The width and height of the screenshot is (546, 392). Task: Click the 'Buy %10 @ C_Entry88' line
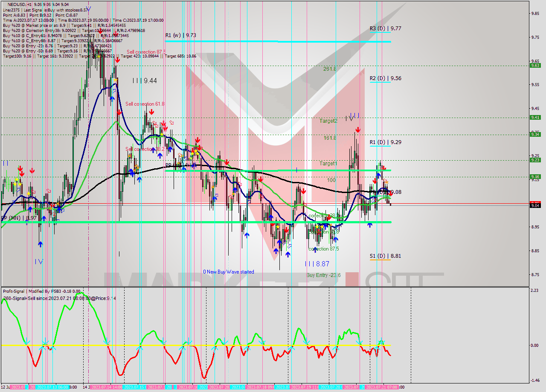click(x=63, y=41)
